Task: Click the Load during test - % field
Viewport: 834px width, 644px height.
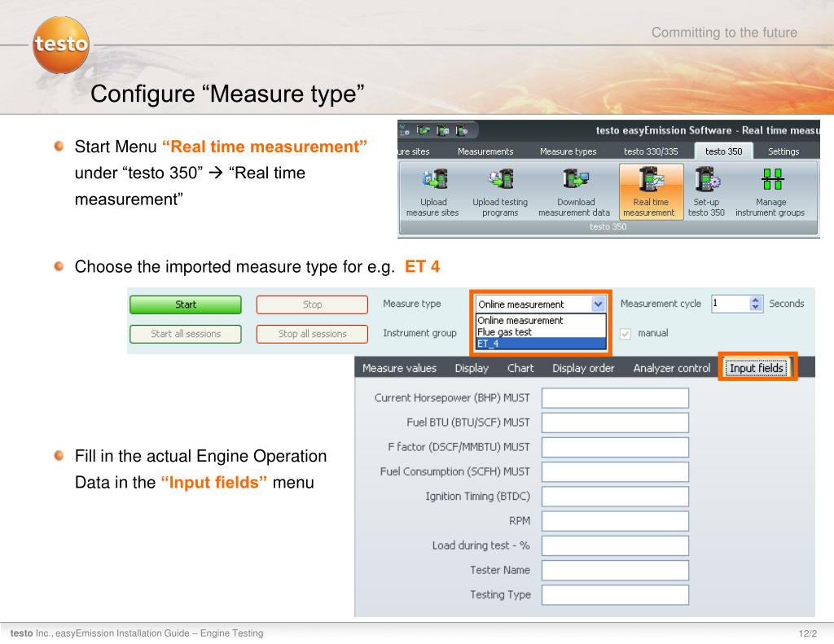Action: click(x=615, y=545)
